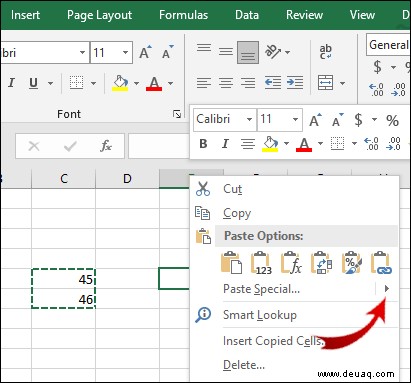411x383 pixels.
Task: Click Decrease Decimal in ribbon
Action: point(399,89)
